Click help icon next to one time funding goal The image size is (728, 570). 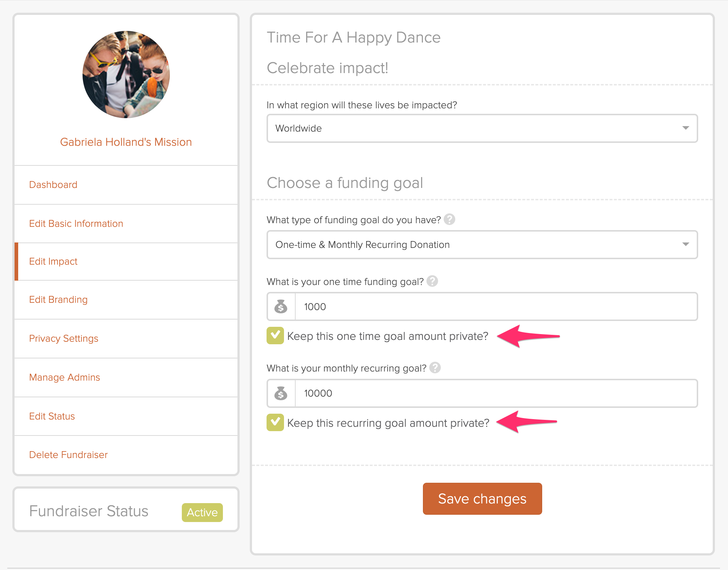(432, 281)
